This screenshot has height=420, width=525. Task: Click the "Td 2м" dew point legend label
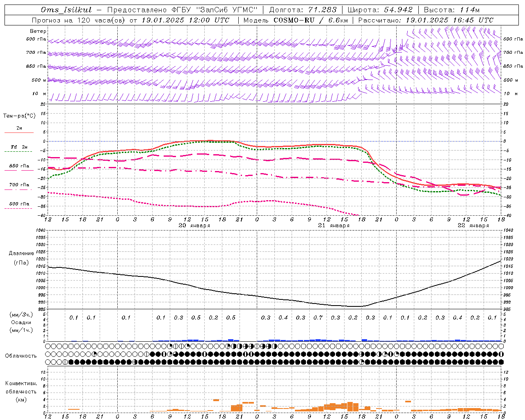(x=19, y=147)
